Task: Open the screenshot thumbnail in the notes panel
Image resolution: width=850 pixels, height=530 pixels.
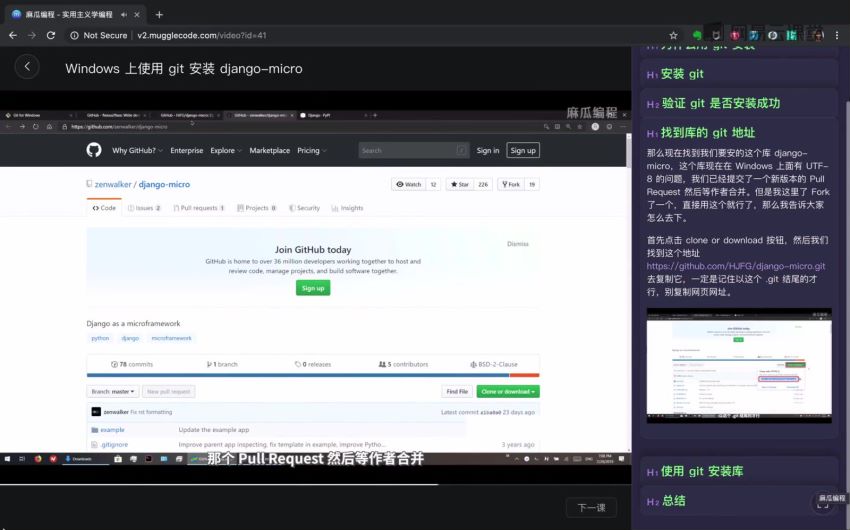Action: point(739,364)
